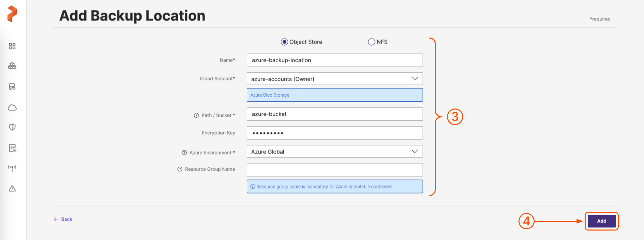This screenshot has height=240, width=644.
Task: Expand the Cloud Account dropdown
Action: pos(334,79)
